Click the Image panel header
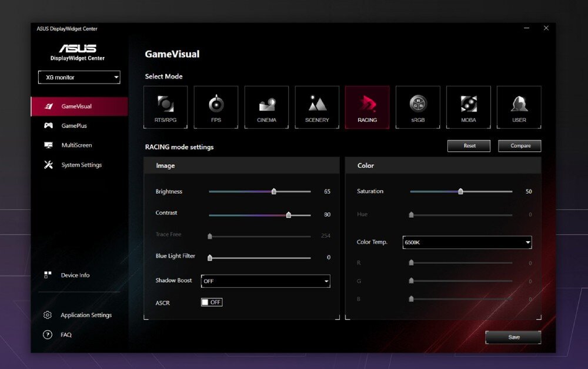Screen dimensions: 588x369 click(242, 165)
